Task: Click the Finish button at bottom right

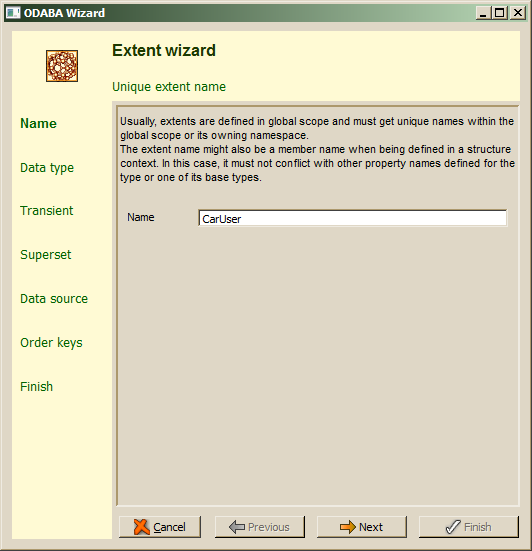Action: pos(468,527)
